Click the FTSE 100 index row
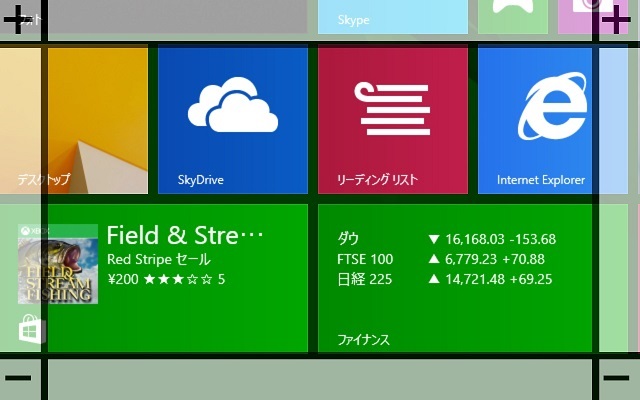This screenshot has height=400, width=640. tap(445, 259)
